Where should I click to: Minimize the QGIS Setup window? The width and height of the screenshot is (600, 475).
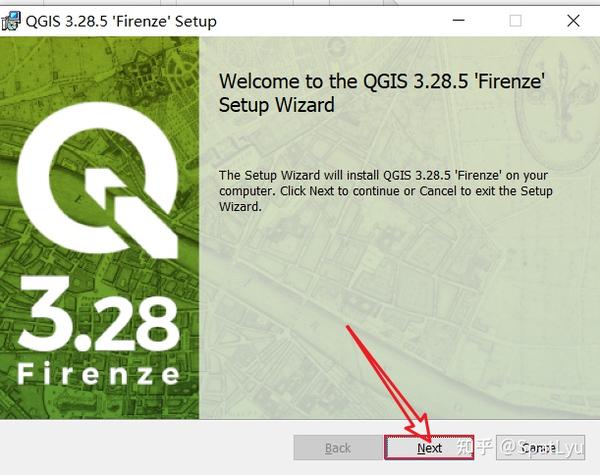click(458, 21)
